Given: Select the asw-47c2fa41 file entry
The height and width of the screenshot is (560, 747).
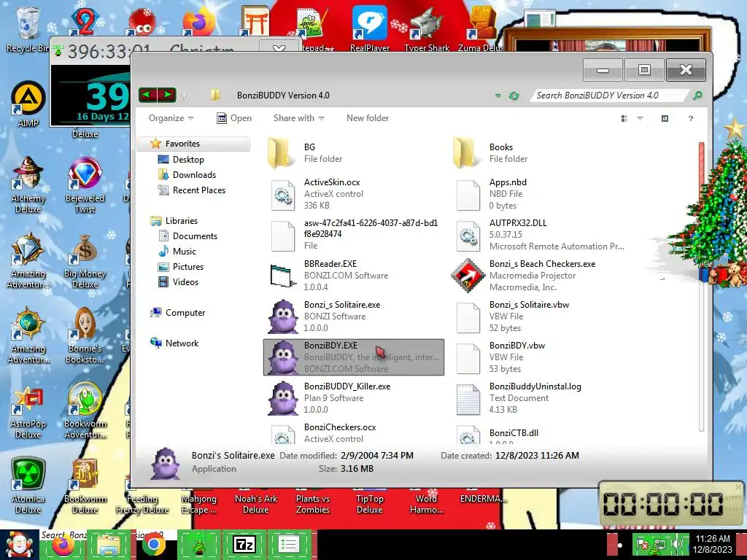Looking at the screenshot, I should (354, 234).
